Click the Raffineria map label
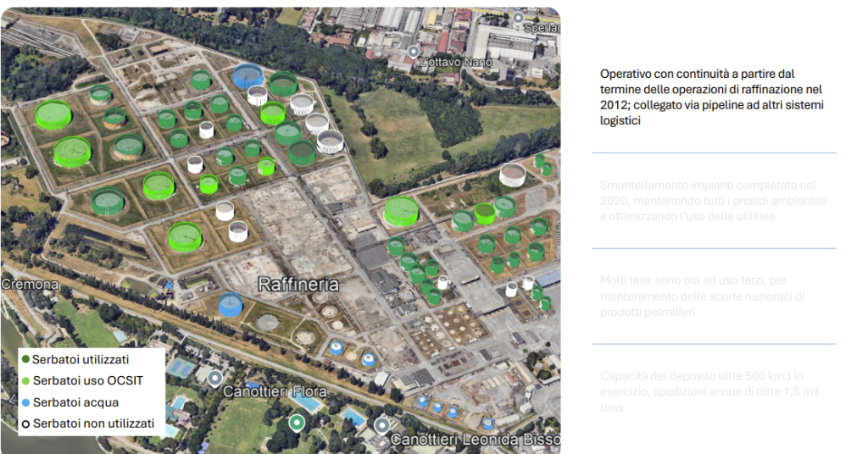Screen dimensions: 868x454 click(x=298, y=285)
